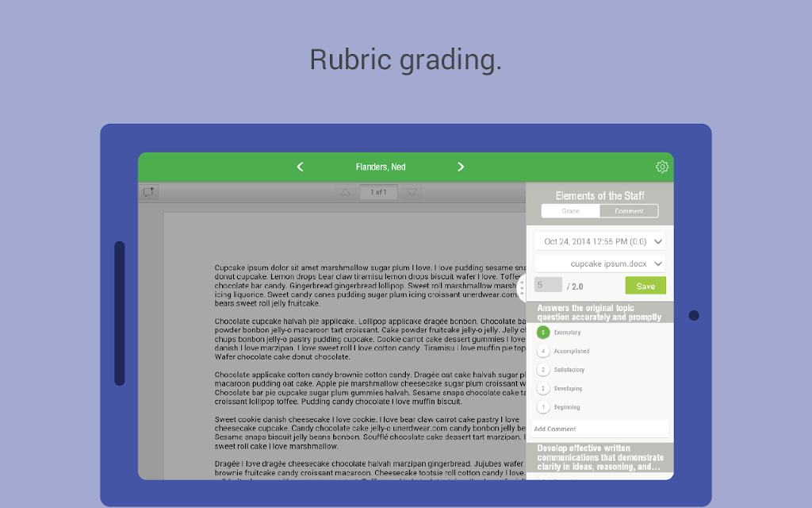The width and height of the screenshot is (812, 508).
Task: Go to previous student with left arrow
Action: pos(300,167)
